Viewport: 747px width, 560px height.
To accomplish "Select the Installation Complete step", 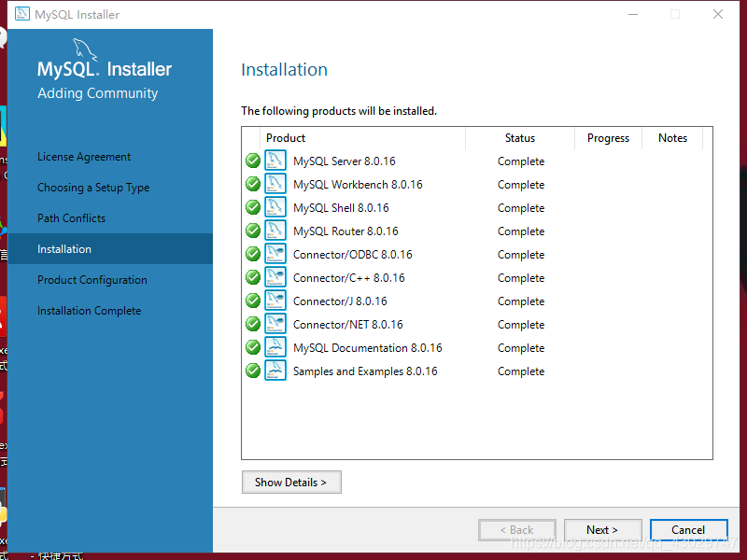I will (x=89, y=310).
